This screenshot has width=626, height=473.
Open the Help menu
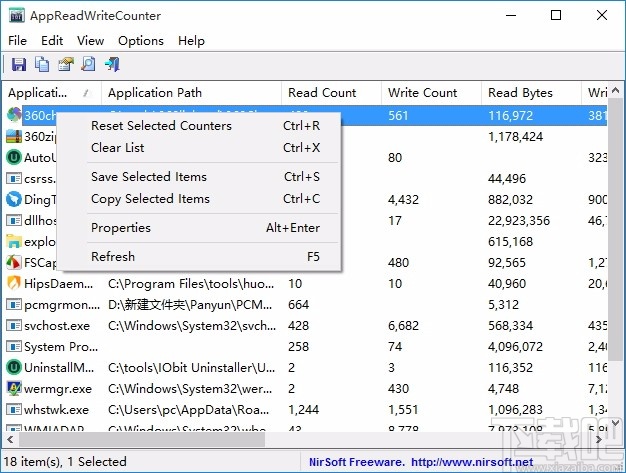pyautogui.click(x=191, y=41)
